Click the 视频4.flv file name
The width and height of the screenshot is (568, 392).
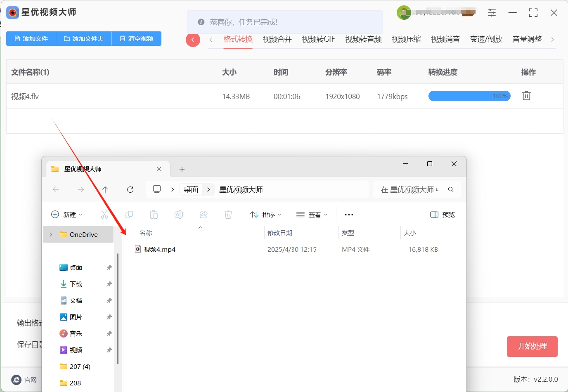tap(25, 97)
